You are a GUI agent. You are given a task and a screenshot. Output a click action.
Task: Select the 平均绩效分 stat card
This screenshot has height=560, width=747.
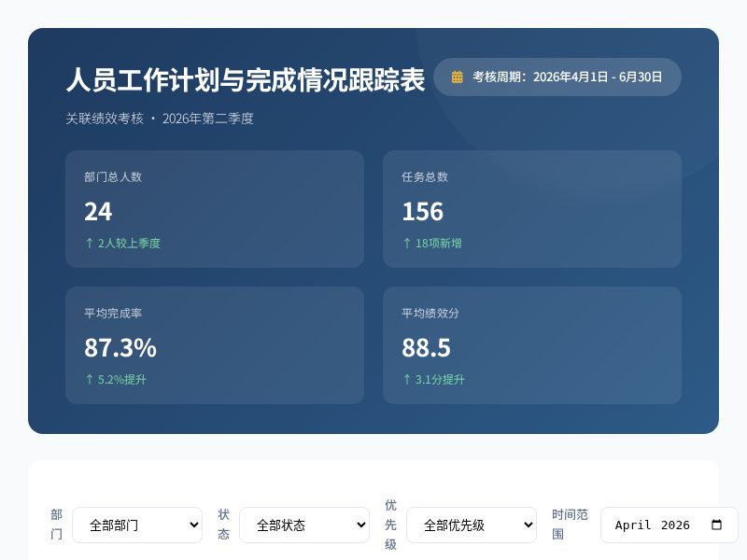(532, 345)
